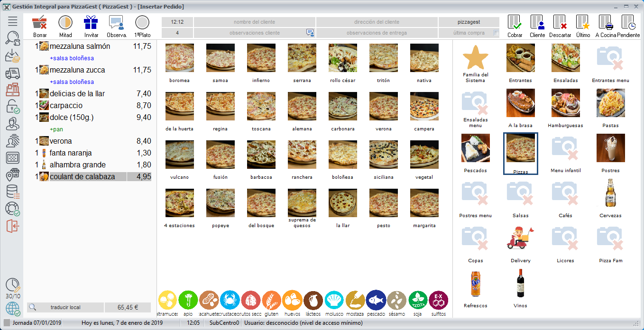Image resolution: width=644 pixels, height=330 pixels.
Task: Toggle the lácteos allergen filter
Action: click(x=313, y=301)
